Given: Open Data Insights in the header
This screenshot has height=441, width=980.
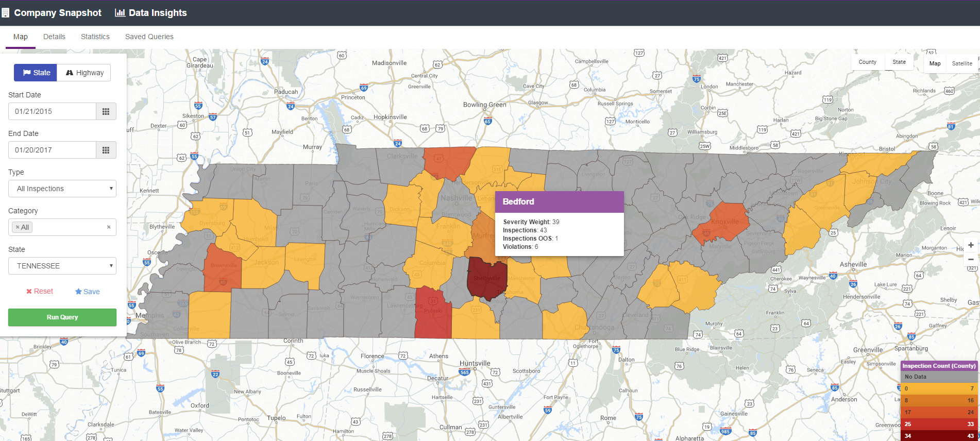Looking at the screenshot, I should 158,13.
